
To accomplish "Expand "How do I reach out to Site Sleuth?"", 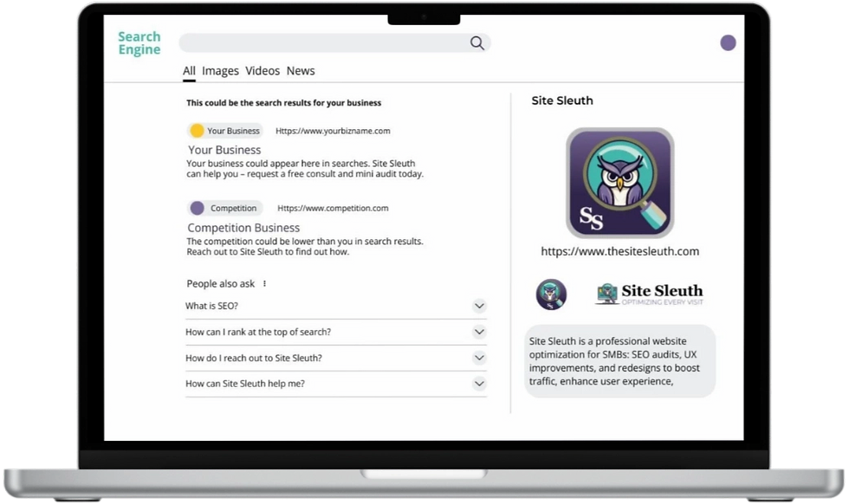I will 479,358.
